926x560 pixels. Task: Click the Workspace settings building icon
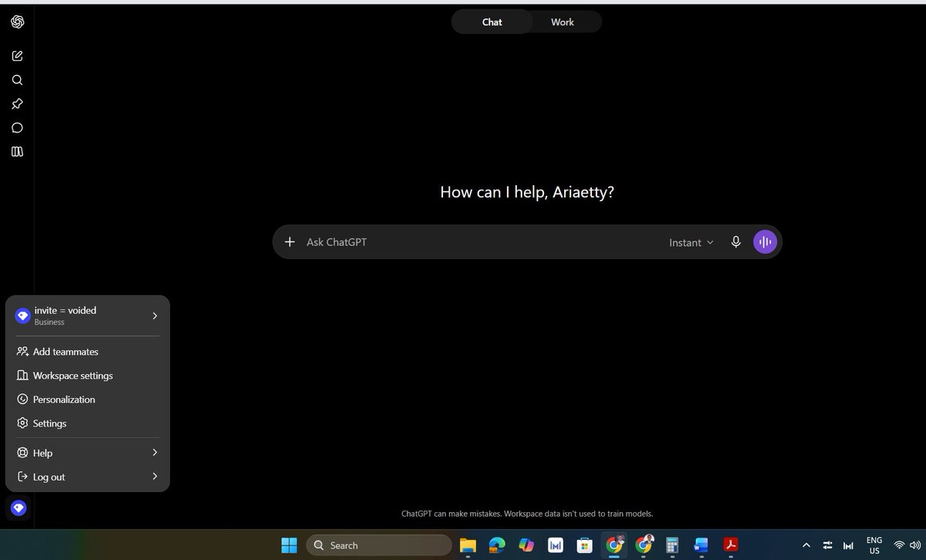pyautogui.click(x=22, y=375)
